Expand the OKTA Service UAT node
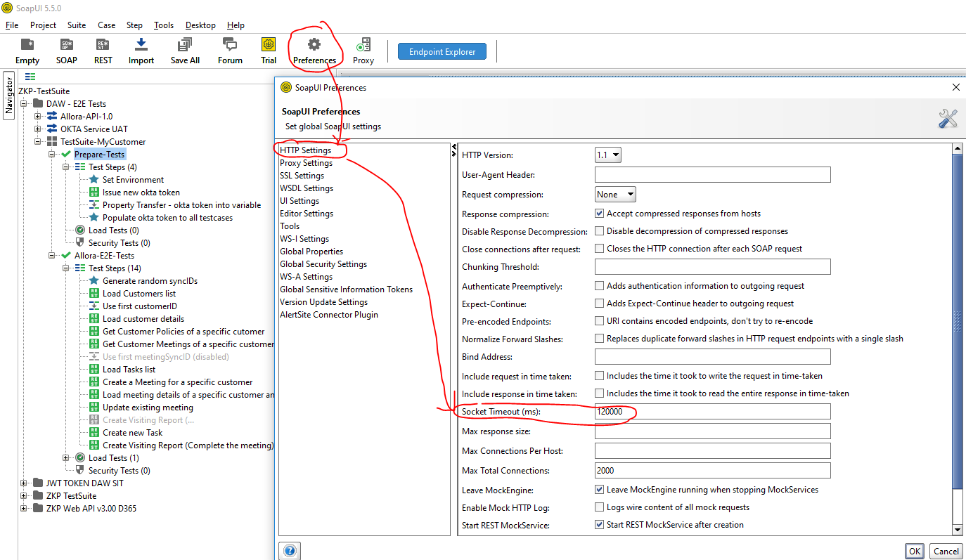966x560 pixels. click(38, 129)
